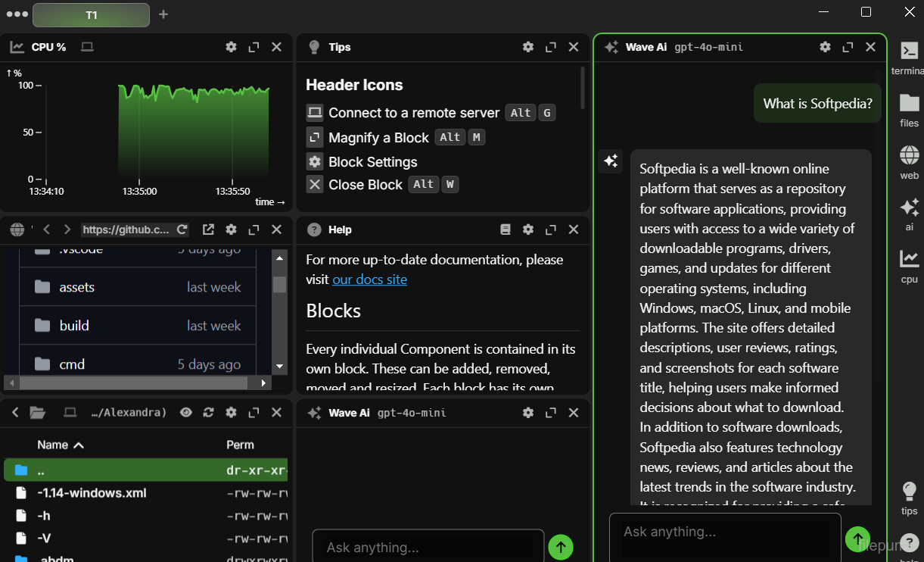Reload the GitHub page in the browser block
This screenshot has height=562, width=924.
[x=182, y=229]
